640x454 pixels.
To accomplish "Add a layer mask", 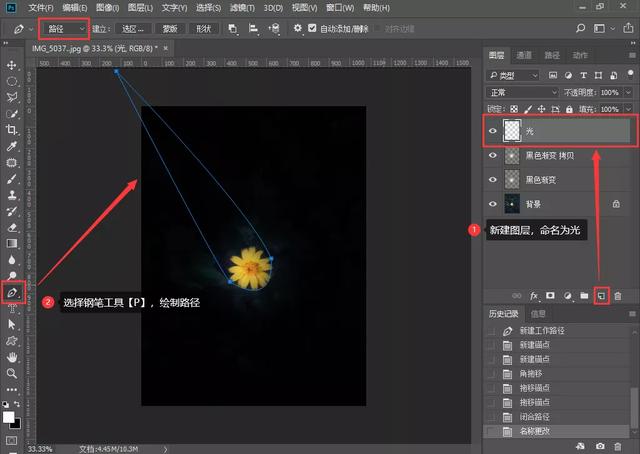I will point(550,296).
